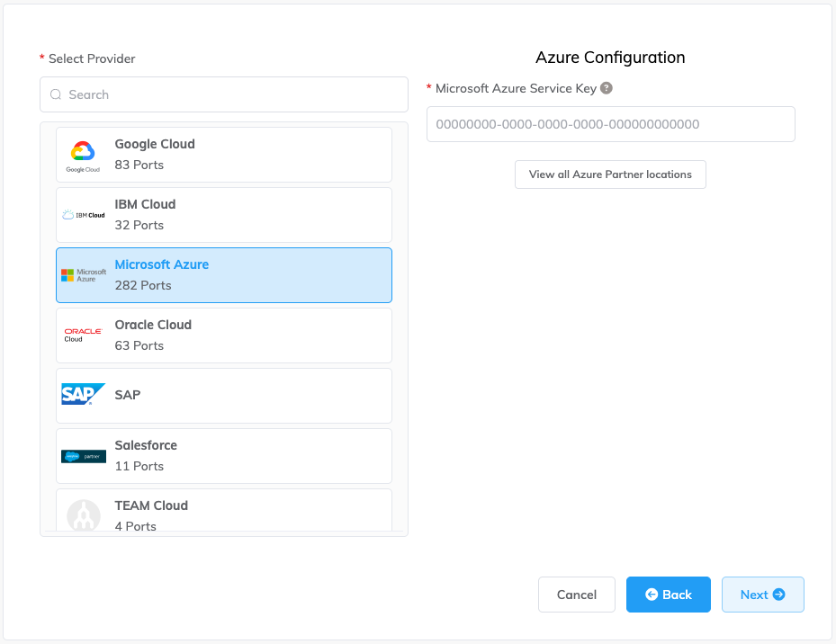Click the SAP logo icon
This screenshot has width=836, height=644.
[x=83, y=393]
